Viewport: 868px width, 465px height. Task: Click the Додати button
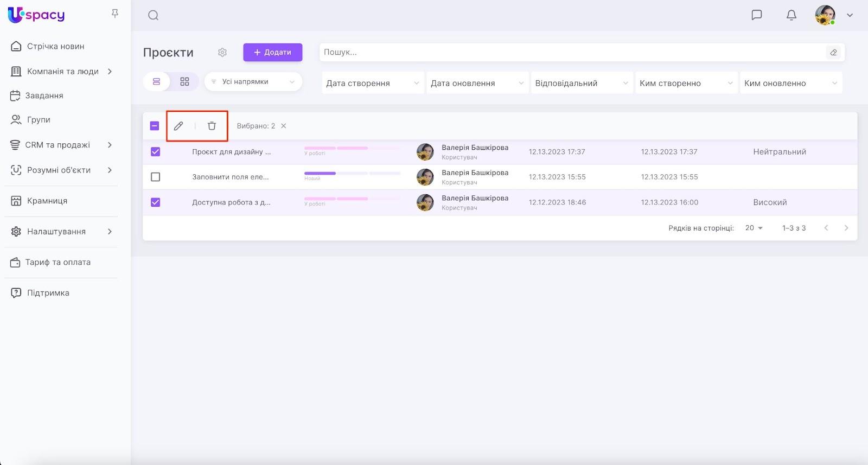pos(272,53)
